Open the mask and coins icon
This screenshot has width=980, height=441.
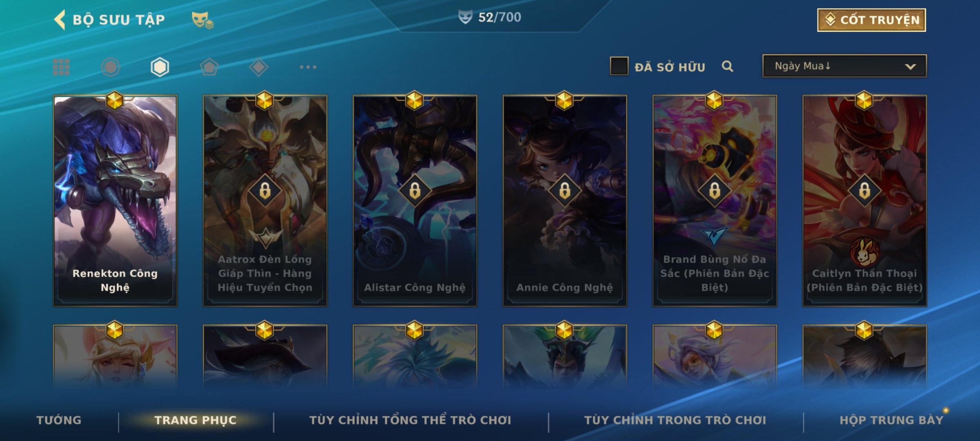click(x=203, y=20)
